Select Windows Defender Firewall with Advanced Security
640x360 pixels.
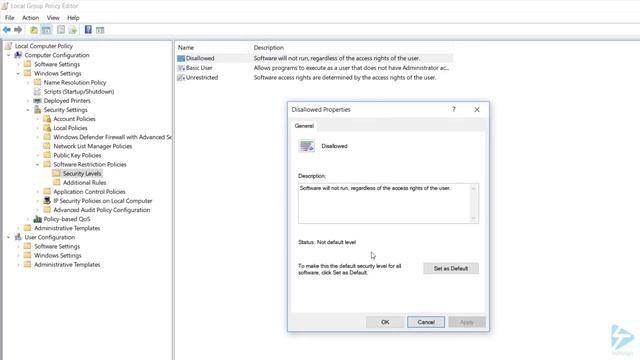(x=112, y=137)
